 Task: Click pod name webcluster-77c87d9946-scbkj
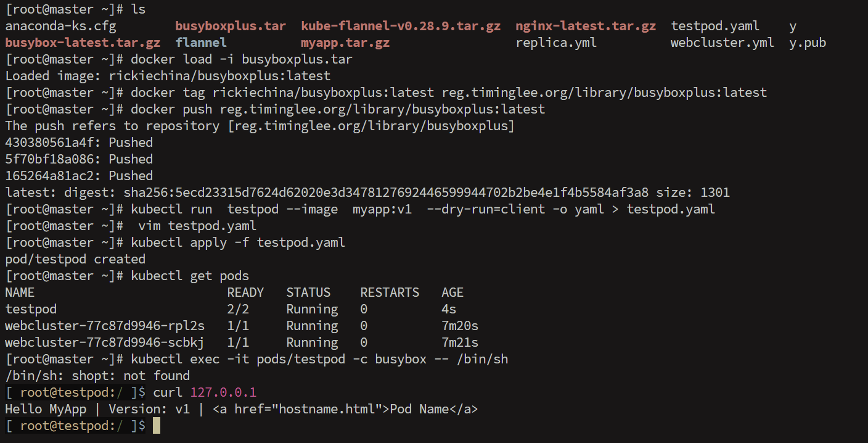pos(105,342)
